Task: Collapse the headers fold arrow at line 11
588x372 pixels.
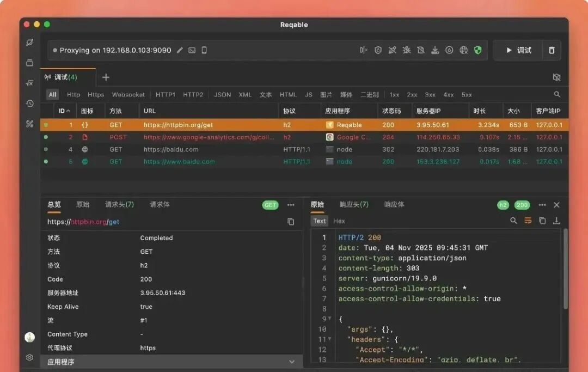Action: (330, 339)
